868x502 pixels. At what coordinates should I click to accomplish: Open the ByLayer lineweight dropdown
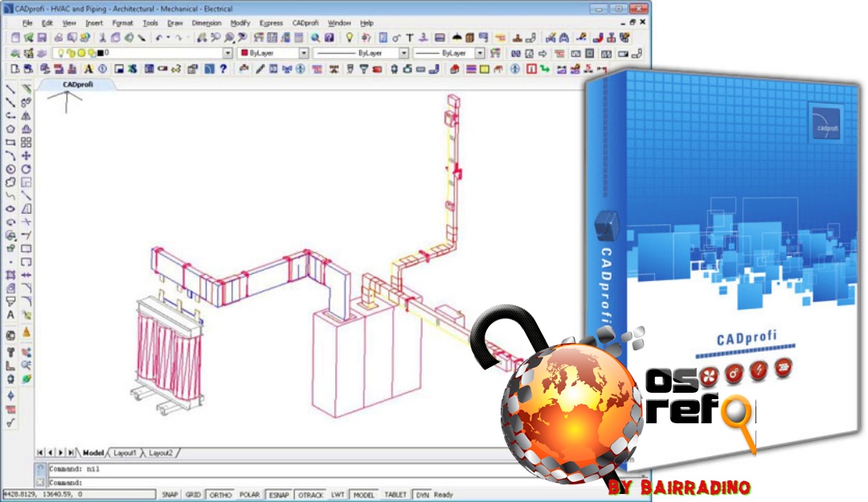pos(480,53)
